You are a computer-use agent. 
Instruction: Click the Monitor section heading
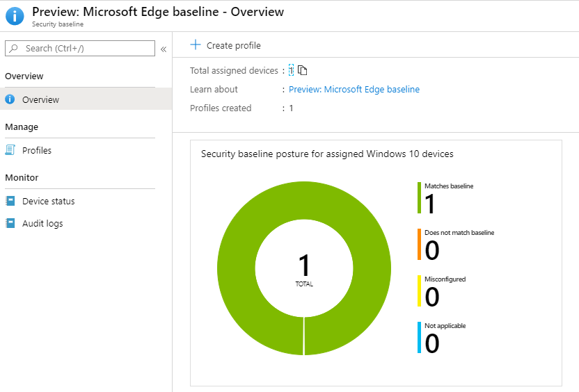click(22, 177)
